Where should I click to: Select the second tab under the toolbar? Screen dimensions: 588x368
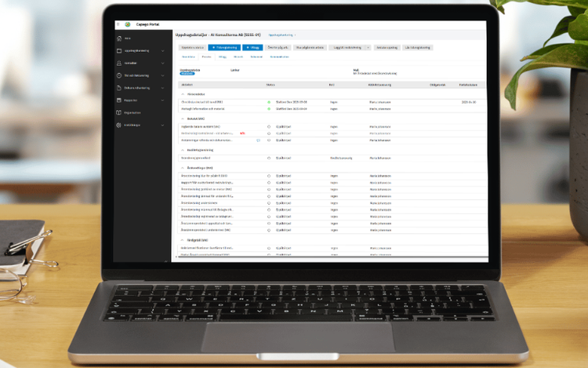pyautogui.click(x=206, y=56)
